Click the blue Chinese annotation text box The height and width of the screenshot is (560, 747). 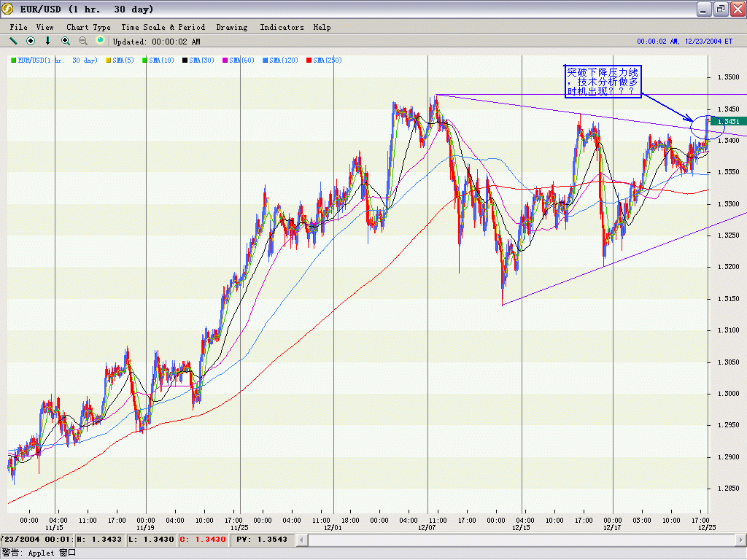(603, 82)
